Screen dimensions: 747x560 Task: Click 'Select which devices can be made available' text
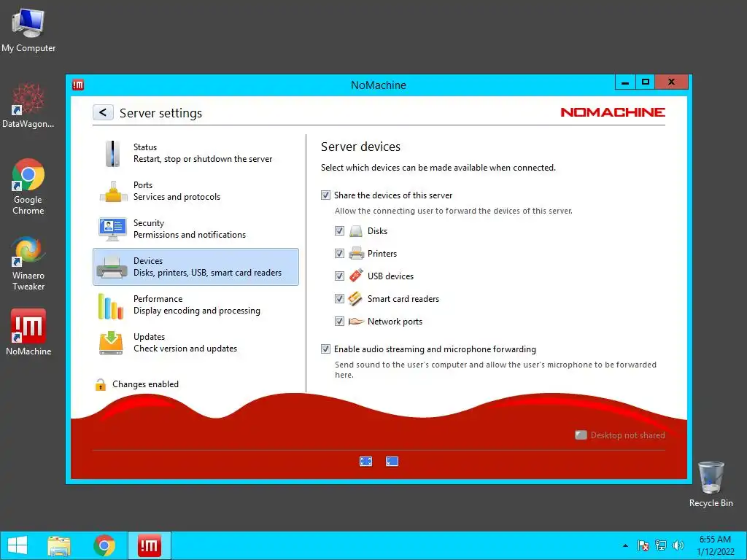point(438,168)
